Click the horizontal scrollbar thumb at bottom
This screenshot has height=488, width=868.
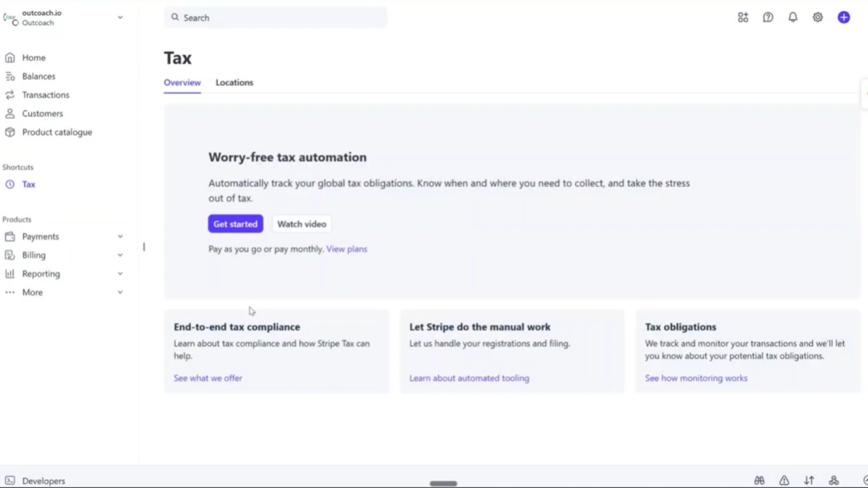click(443, 483)
